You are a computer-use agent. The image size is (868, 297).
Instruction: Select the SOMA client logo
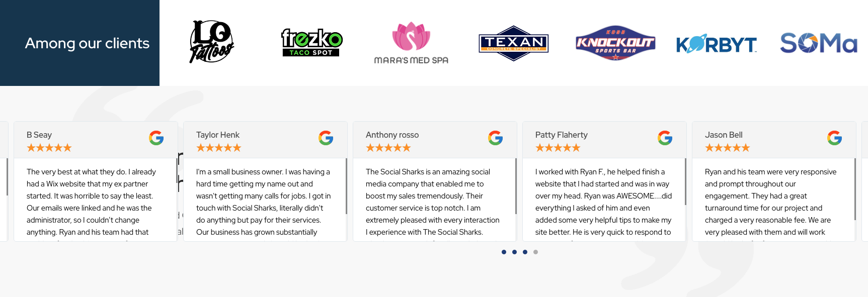click(x=819, y=43)
